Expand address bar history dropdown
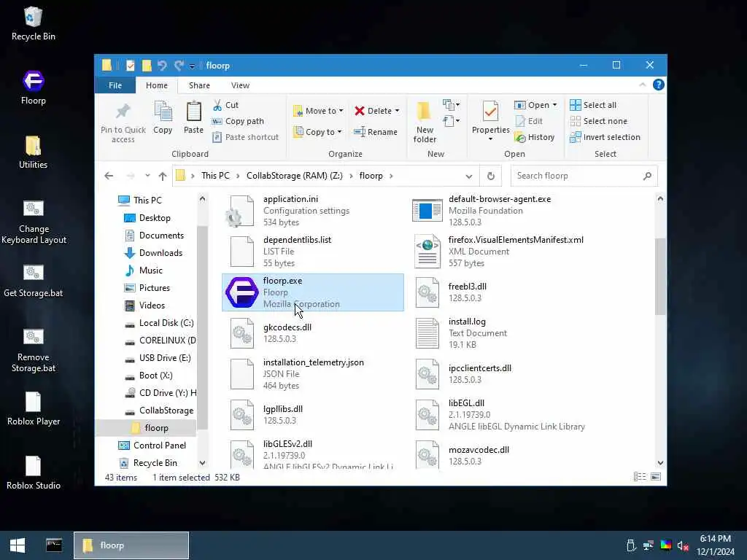The image size is (747, 560). pyautogui.click(x=469, y=176)
